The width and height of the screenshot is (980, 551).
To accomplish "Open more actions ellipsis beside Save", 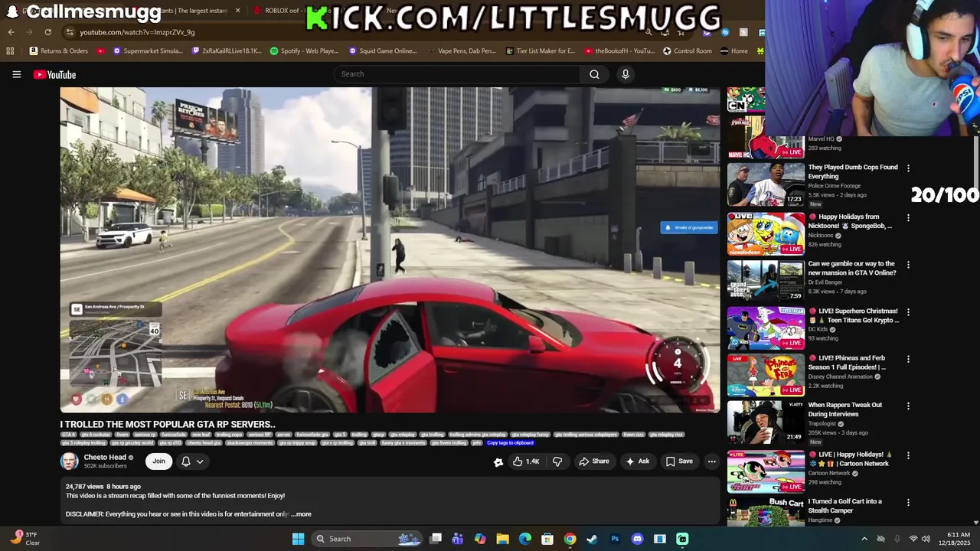I will [x=711, y=461].
